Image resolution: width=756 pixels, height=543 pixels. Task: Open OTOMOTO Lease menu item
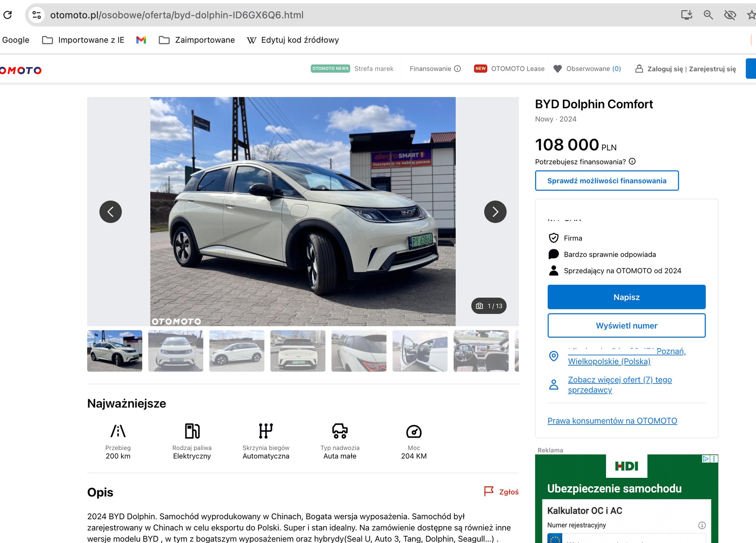tap(518, 69)
